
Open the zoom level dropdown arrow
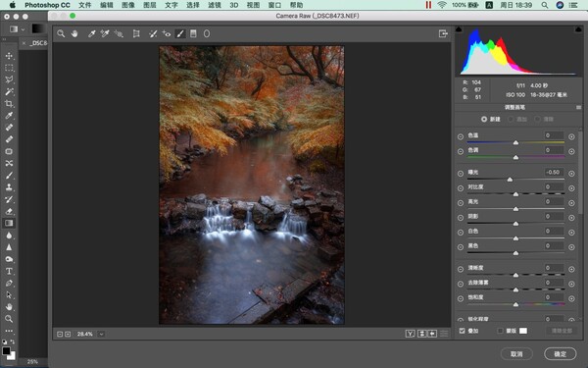[x=101, y=334]
